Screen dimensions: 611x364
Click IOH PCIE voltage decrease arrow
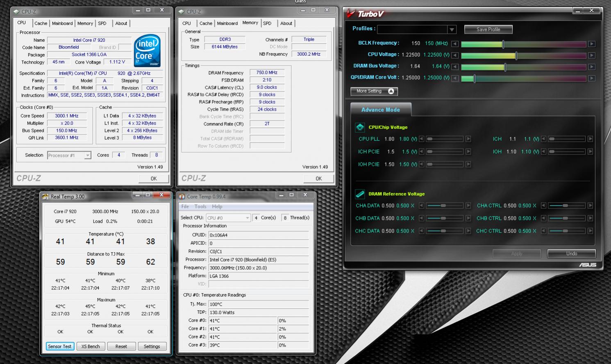coord(421,165)
